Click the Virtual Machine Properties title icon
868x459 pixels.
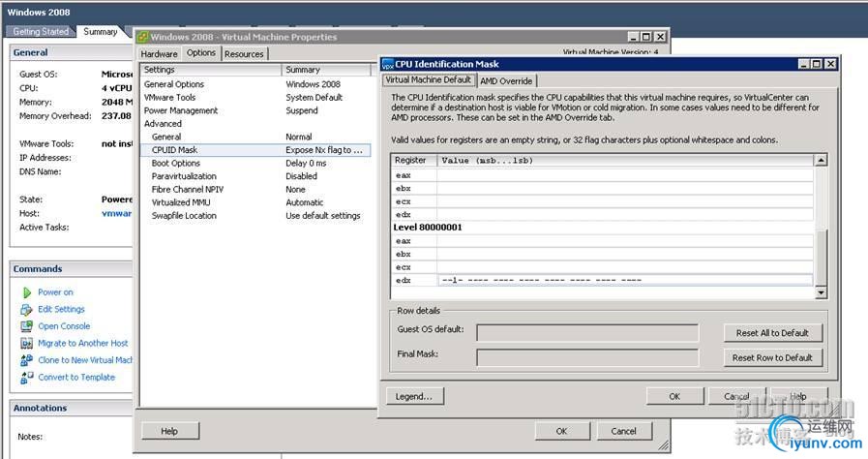pos(143,37)
